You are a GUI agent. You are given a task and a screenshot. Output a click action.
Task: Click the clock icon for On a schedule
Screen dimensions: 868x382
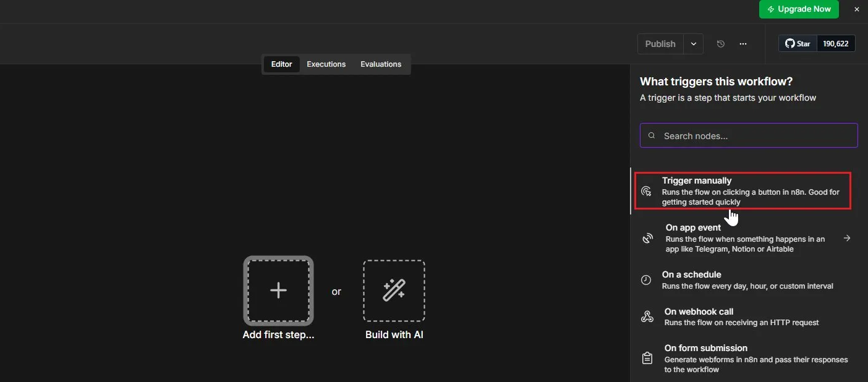point(646,280)
